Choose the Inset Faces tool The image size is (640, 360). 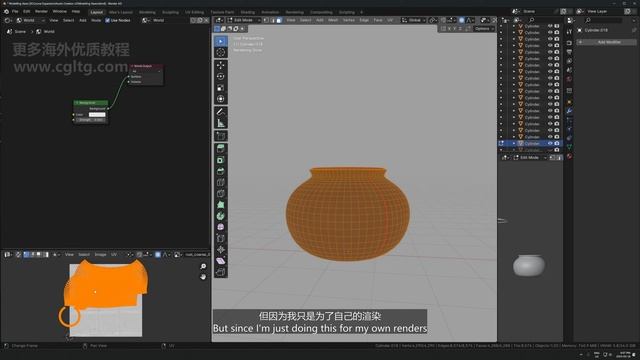click(221, 160)
